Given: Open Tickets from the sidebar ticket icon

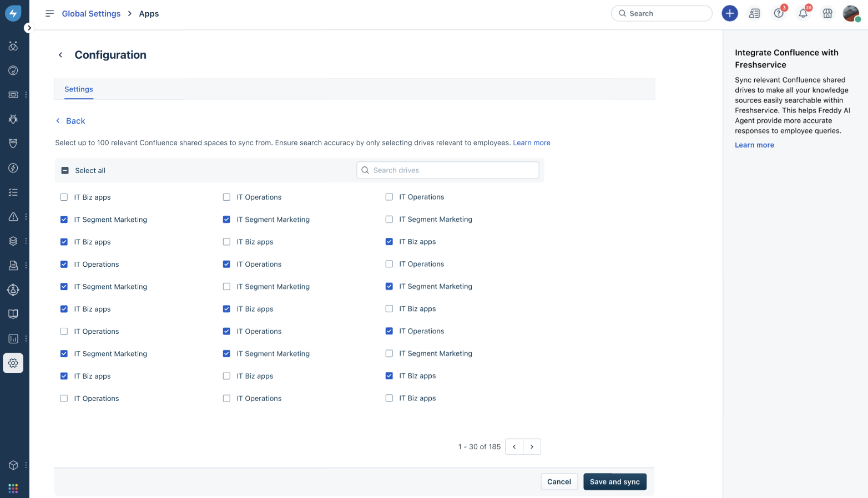Looking at the screenshot, I should click(13, 95).
